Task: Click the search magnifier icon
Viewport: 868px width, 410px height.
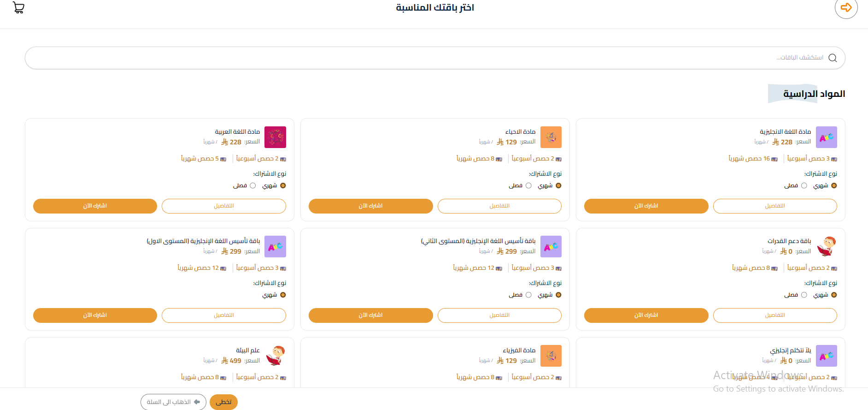Action: pos(833,58)
